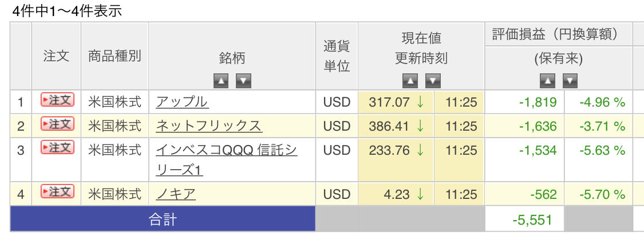
Task: Sort 評価損益 (保有来) column descending
Action: [570, 81]
